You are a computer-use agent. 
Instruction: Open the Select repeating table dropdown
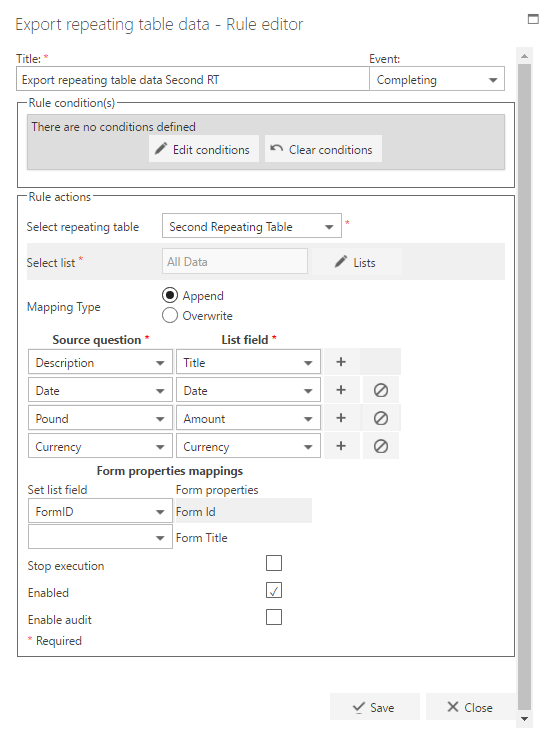click(252, 226)
